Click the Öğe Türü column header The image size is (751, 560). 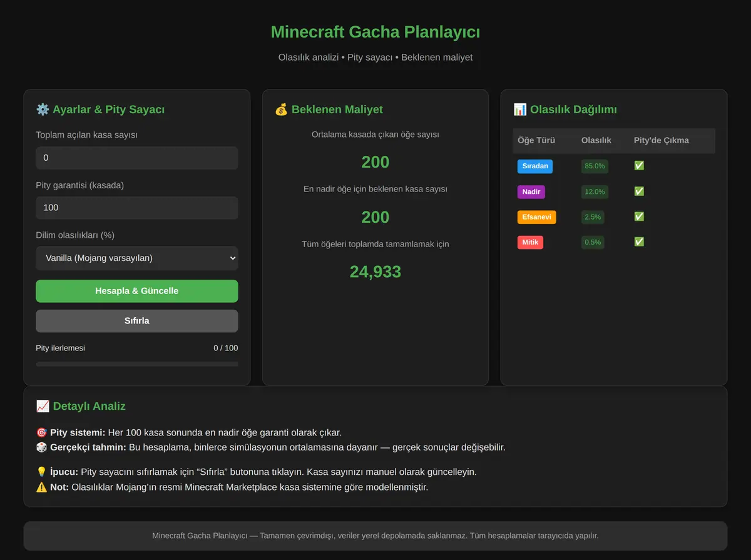click(x=536, y=140)
